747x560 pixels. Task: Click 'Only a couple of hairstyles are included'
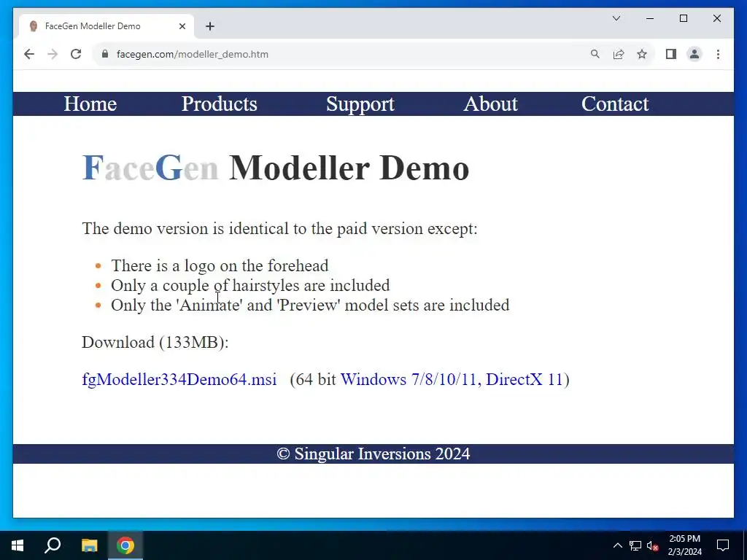coord(250,285)
